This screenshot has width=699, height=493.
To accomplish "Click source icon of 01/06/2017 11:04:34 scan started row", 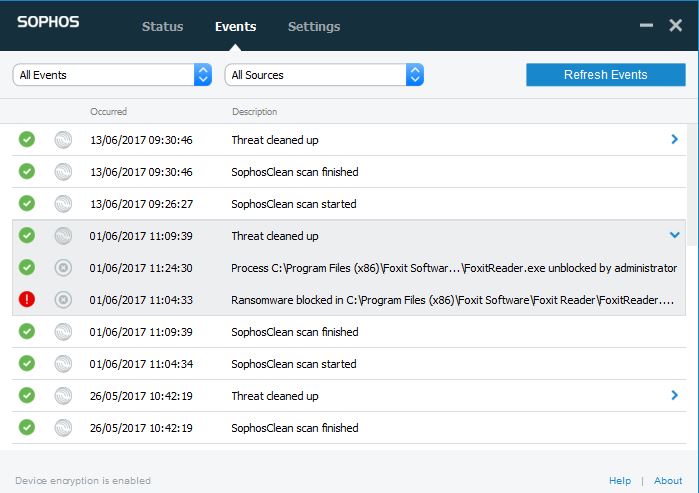I will pos(63,364).
